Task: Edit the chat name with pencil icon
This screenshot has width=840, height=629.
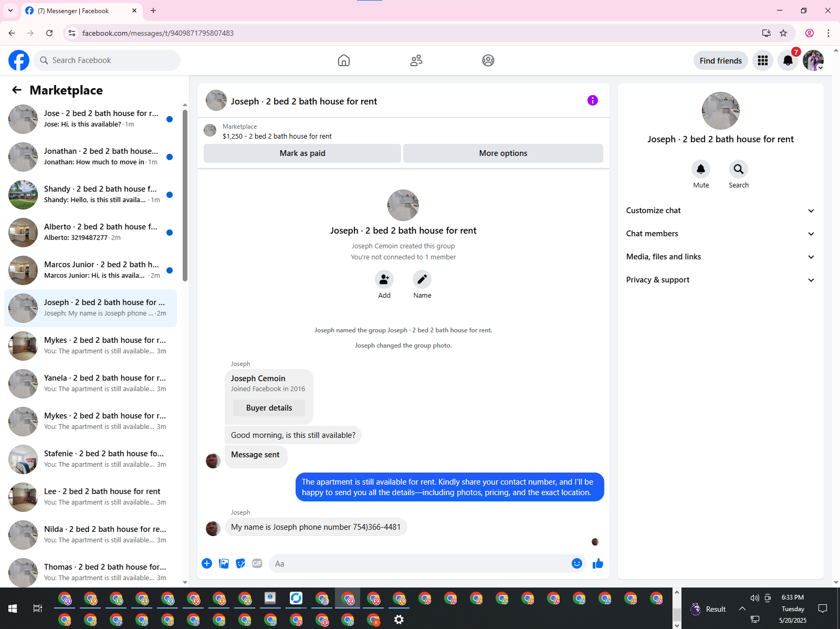Action: point(422,279)
